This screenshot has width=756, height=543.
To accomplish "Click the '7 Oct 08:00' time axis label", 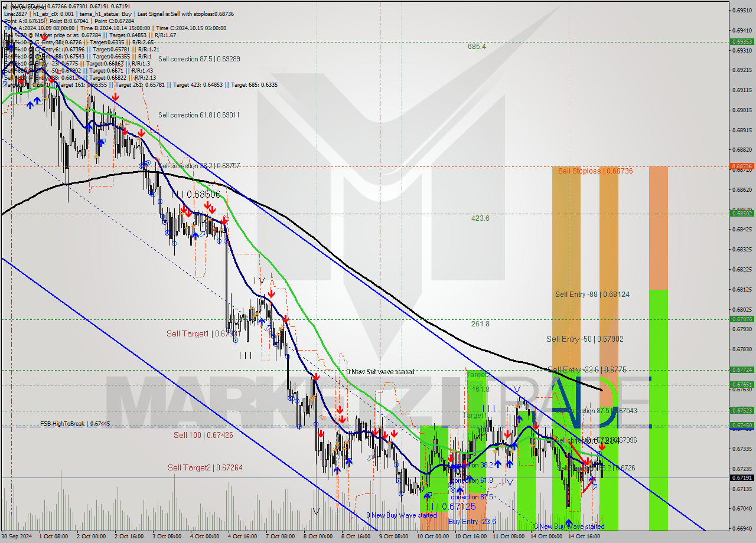I will [280, 537].
